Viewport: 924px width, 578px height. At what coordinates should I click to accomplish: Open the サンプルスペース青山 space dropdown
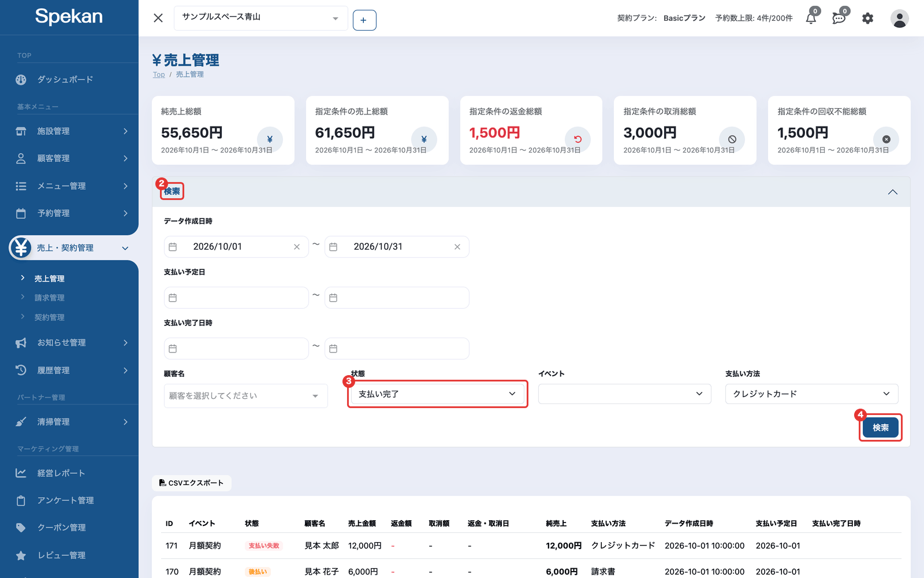click(x=261, y=18)
